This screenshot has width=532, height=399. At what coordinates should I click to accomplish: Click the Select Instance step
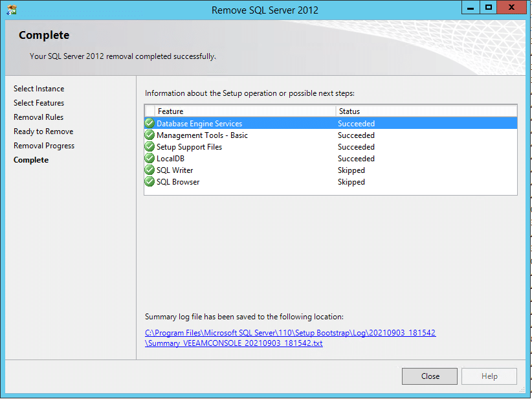coord(39,89)
